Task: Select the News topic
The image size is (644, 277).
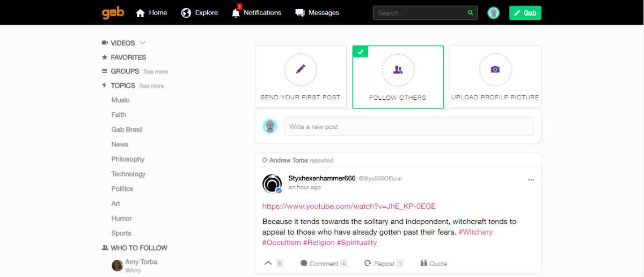Action: point(120,144)
